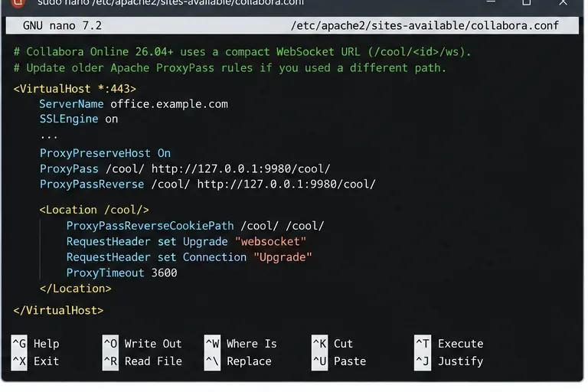Click the 'RequestHeader set Upgrade' text
This screenshot has width=588, height=392.
pos(147,242)
